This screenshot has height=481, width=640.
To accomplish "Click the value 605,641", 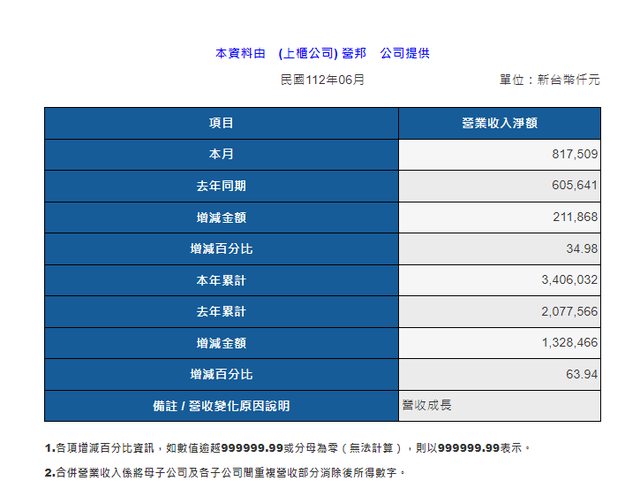I will click(x=573, y=186).
